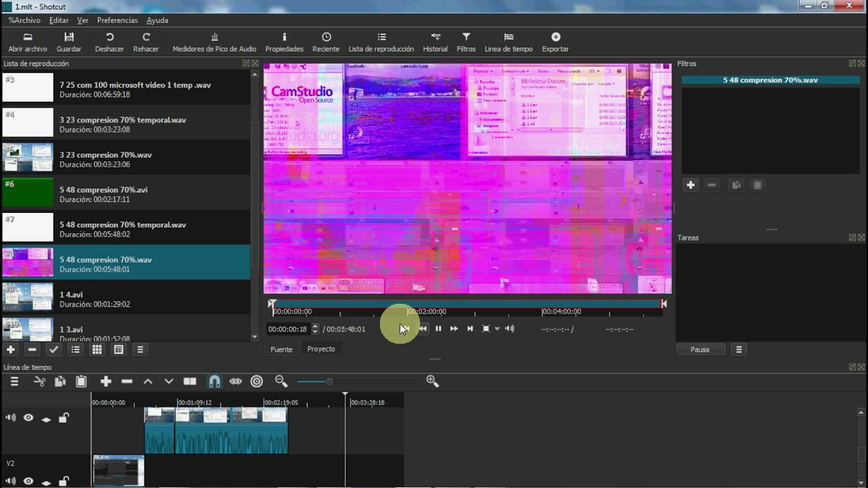Split clip at the playhead
868x488 pixels.
coord(190,382)
